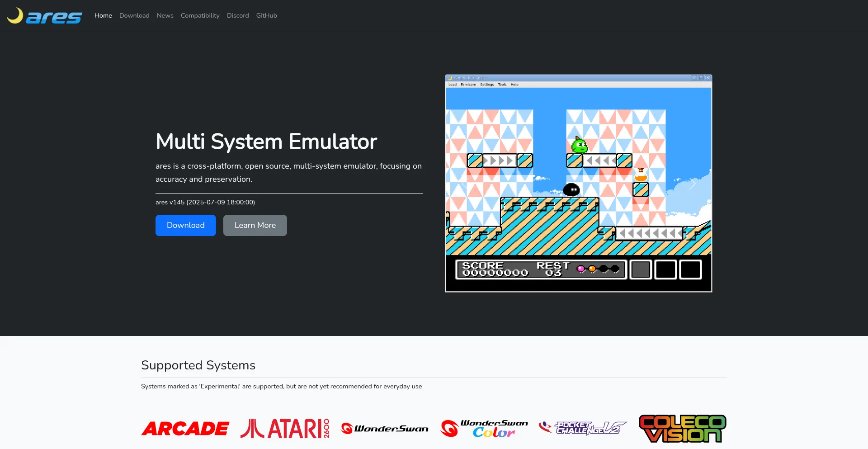Click the ares moon logo
Viewport: 868px width, 449px height.
coord(44,16)
